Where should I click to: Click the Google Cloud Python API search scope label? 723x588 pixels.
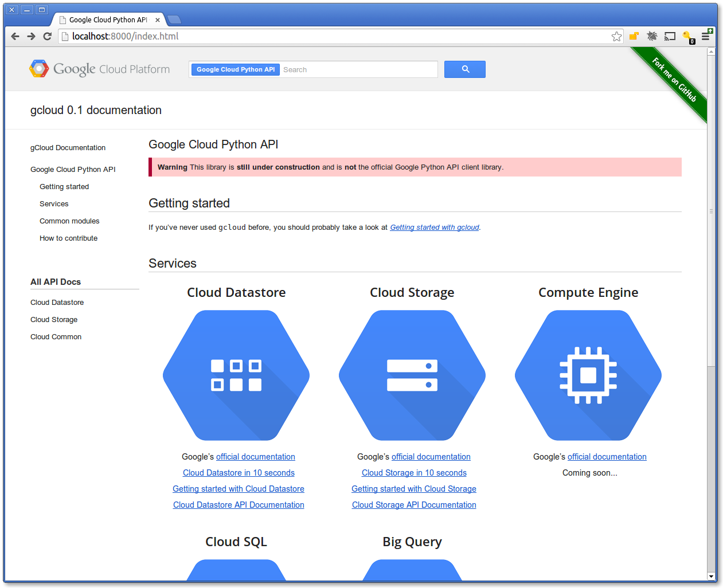(x=236, y=69)
